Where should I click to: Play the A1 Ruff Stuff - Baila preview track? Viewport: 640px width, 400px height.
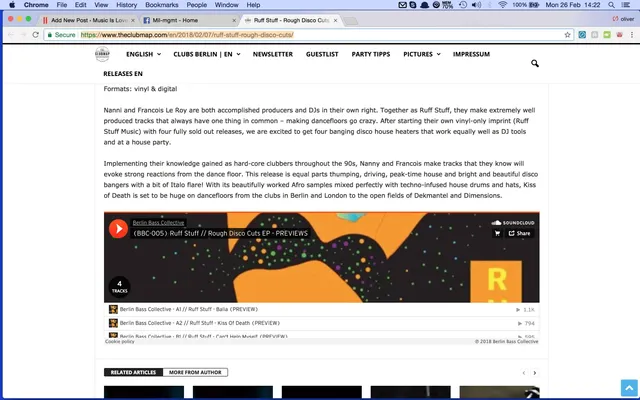[x=322, y=309]
